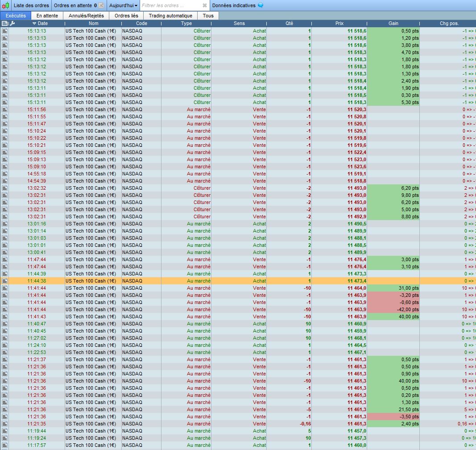
Task: Open the detail icon of the 11:41:43 order
Action: pos(4,317)
